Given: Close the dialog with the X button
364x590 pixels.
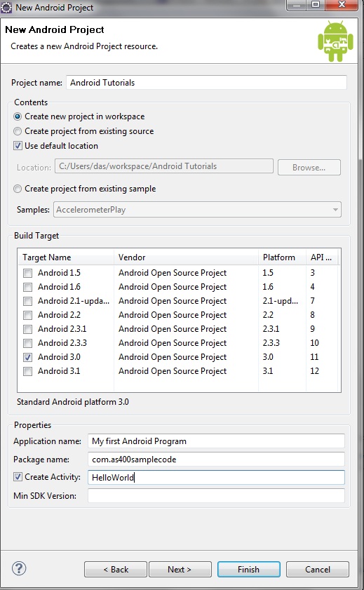Looking at the screenshot, I should click(342, 4).
